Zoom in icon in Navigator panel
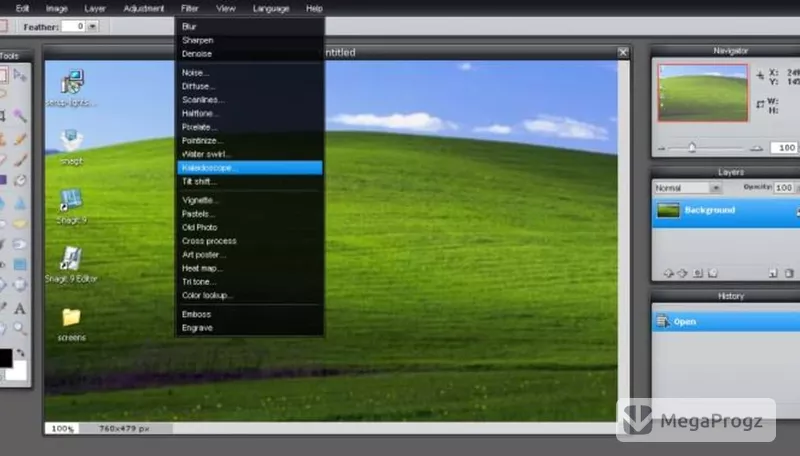This screenshot has width=800, height=456. [756, 148]
